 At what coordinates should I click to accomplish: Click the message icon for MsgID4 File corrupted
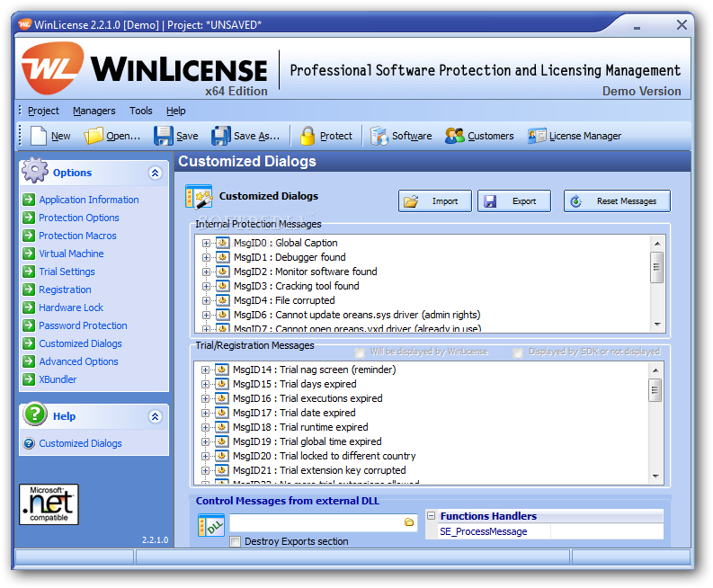click(222, 300)
